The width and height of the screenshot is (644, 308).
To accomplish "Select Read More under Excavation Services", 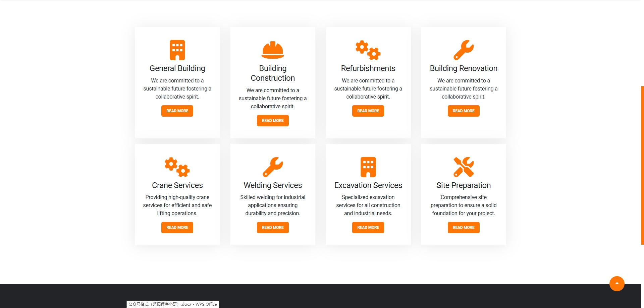I will 368,228.
